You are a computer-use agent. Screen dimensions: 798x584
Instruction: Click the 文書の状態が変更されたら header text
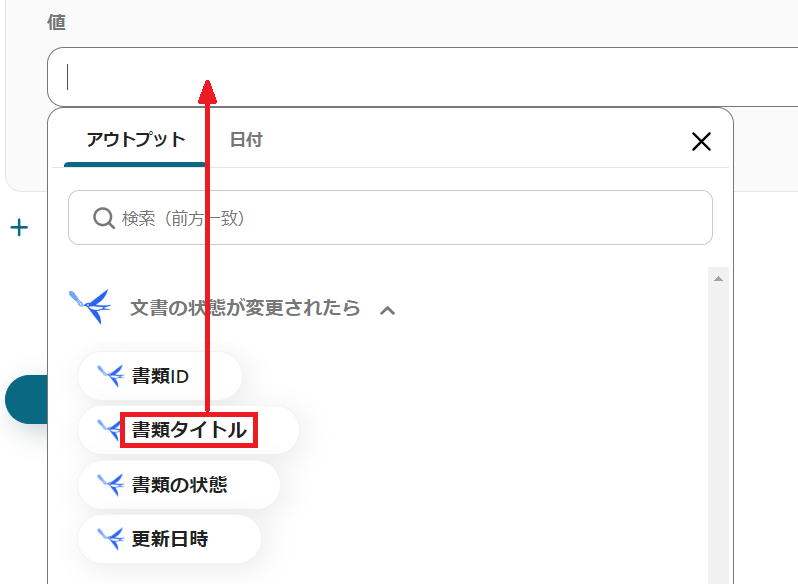pyautogui.click(x=245, y=308)
